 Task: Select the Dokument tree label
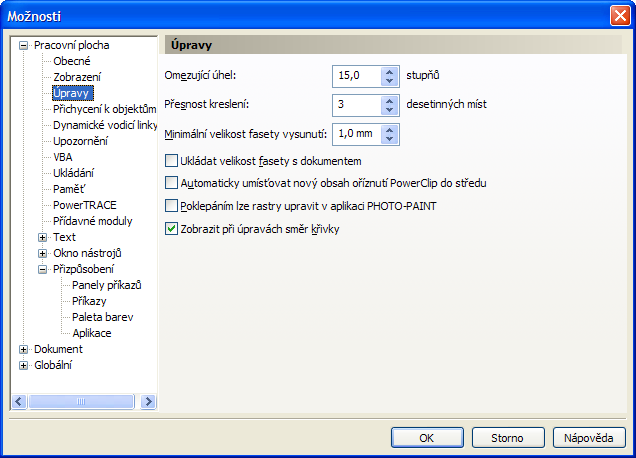[58, 349]
